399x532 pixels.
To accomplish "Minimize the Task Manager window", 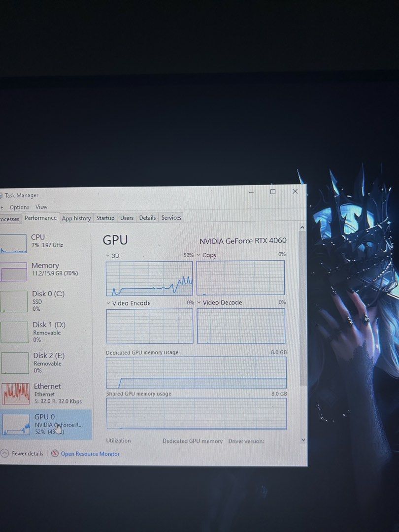I will (x=251, y=192).
